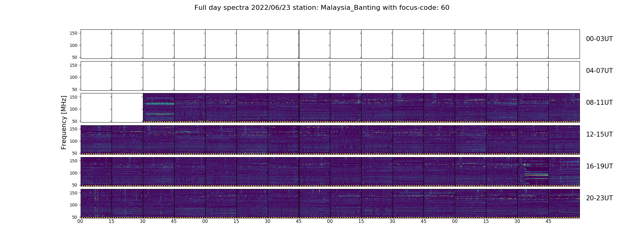
Task: Select the 150 tick of the 20-23UT row
Action: [x=74, y=193]
